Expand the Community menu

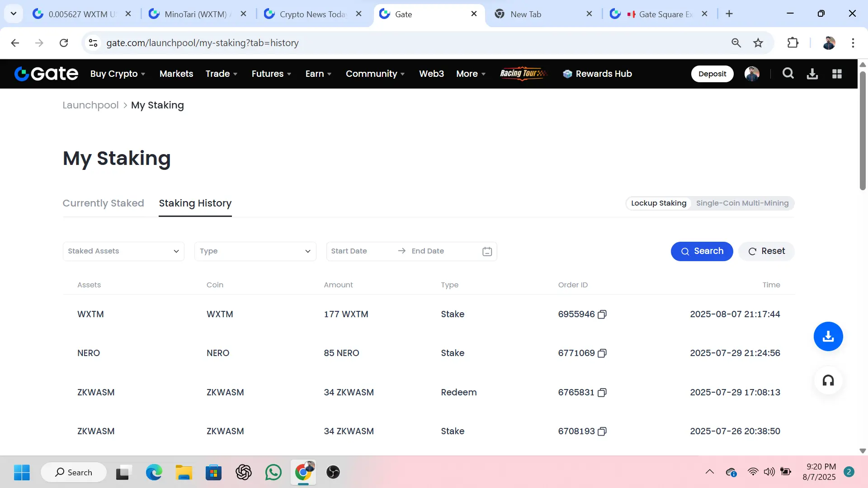click(375, 74)
